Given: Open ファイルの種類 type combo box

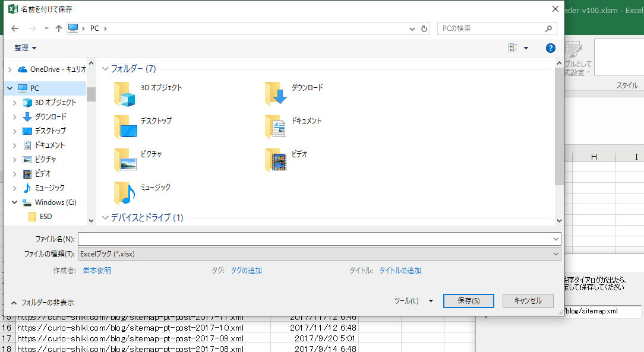Looking at the screenshot, I should click(319, 254).
